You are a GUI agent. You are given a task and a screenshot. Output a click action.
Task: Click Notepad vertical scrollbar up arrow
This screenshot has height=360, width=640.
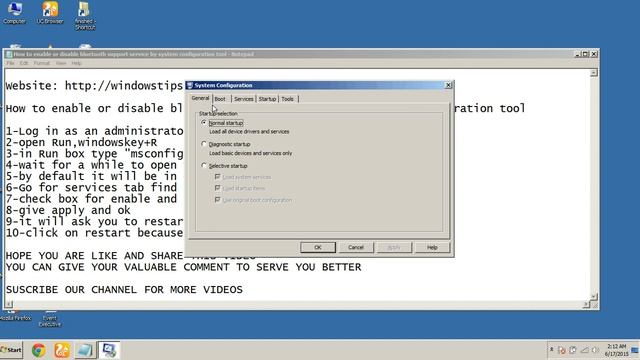tap(594, 73)
